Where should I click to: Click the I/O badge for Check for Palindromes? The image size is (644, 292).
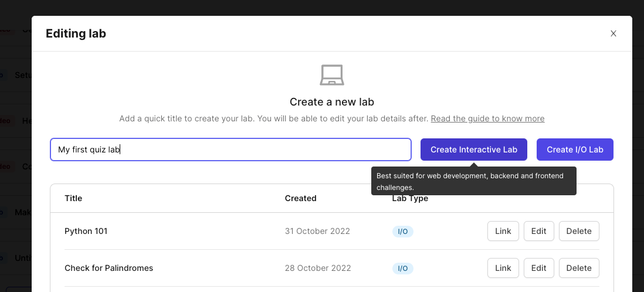click(x=403, y=269)
